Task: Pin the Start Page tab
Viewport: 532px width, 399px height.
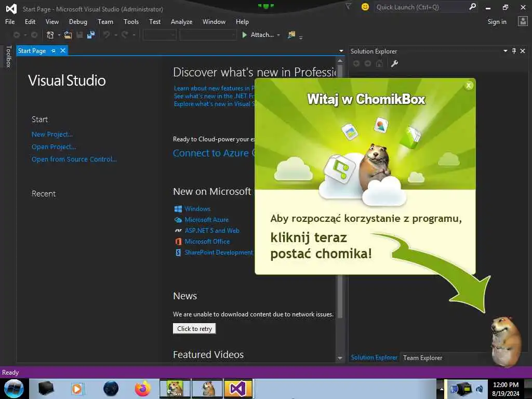Action: pyautogui.click(x=54, y=51)
